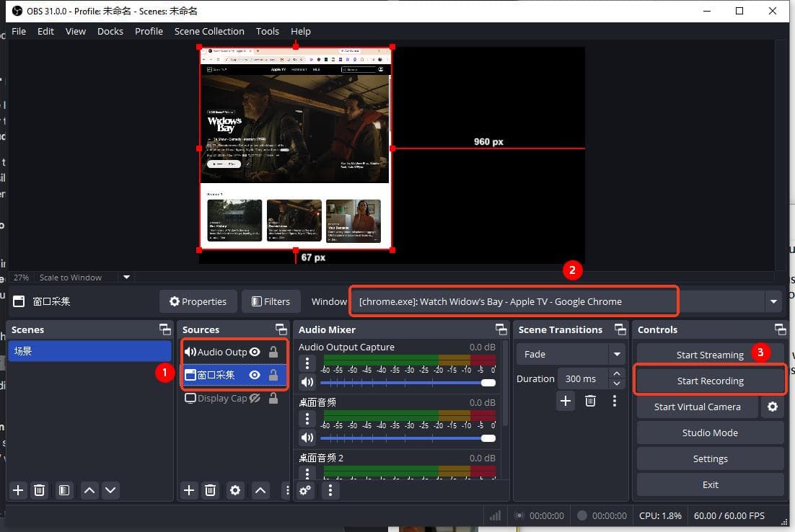Float the Audio Mixer dock
The width and height of the screenshot is (795, 532).
coord(501,329)
